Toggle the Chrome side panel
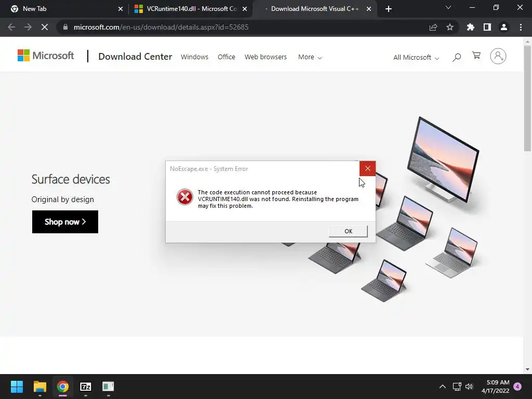 pyautogui.click(x=487, y=27)
